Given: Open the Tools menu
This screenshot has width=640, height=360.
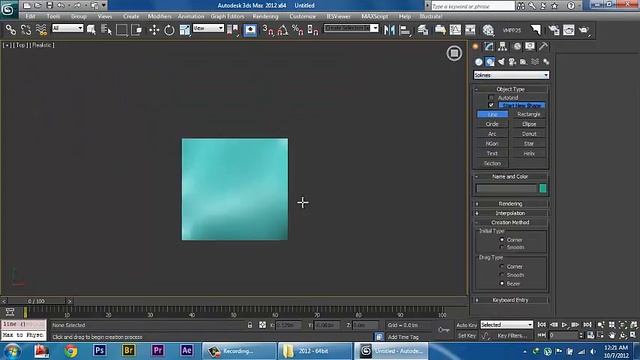Looking at the screenshot, I should tap(53, 16).
